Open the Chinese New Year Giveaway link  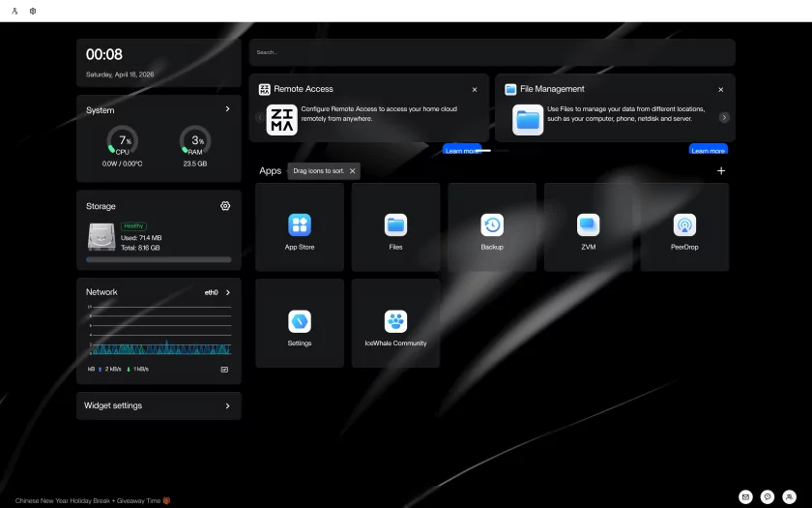pyautogui.click(x=86, y=501)
